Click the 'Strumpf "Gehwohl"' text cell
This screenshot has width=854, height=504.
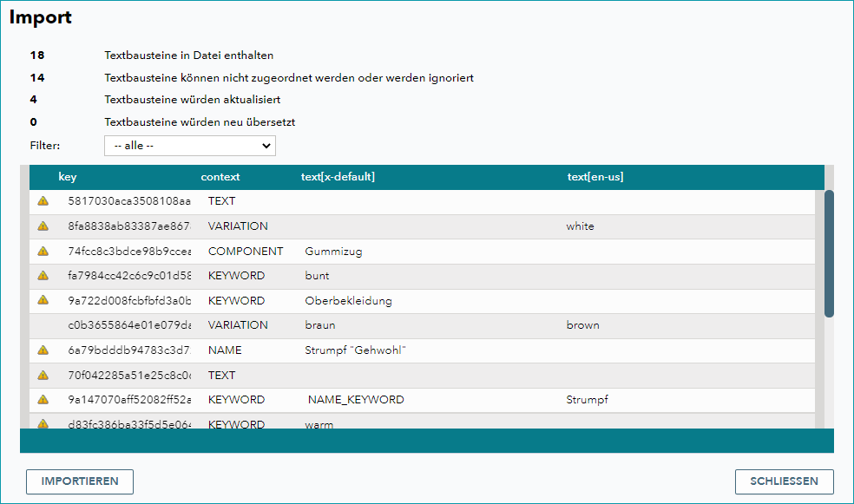pyautogui.click(x=355, y=350)
